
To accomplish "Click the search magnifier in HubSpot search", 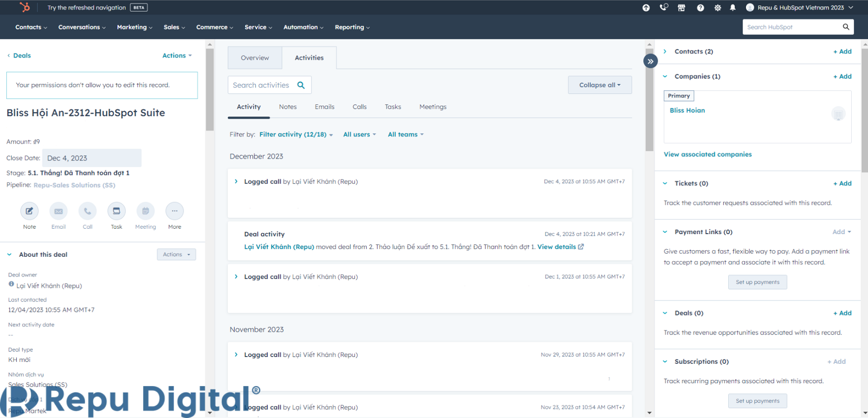I will 846,27.
